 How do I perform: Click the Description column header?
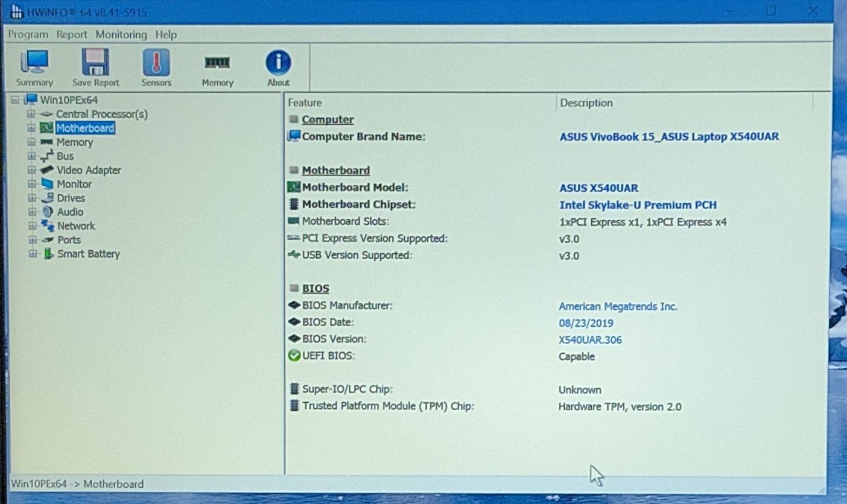(x=684, y=103)
